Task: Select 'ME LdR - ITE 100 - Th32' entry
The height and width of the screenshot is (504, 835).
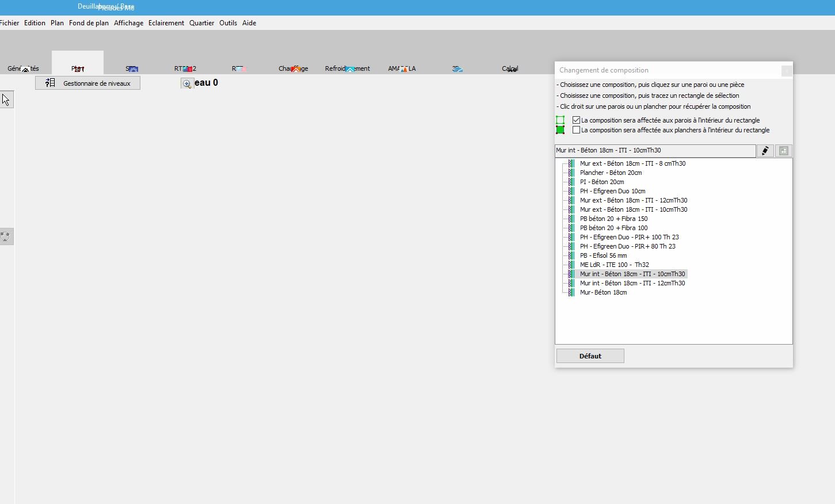Action: point(614,265)
